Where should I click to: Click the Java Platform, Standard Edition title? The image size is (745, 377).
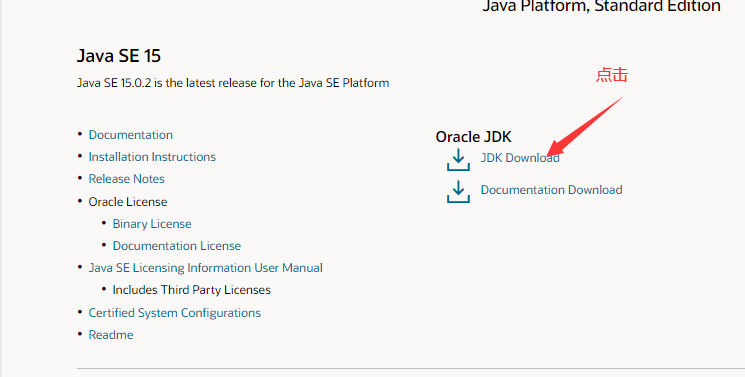click(x=602, y=7)
